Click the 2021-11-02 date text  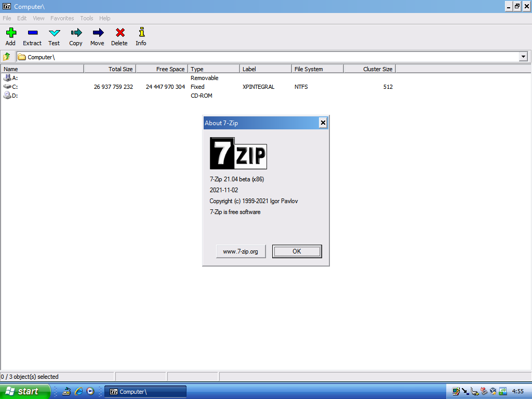(x=224, y=190)
